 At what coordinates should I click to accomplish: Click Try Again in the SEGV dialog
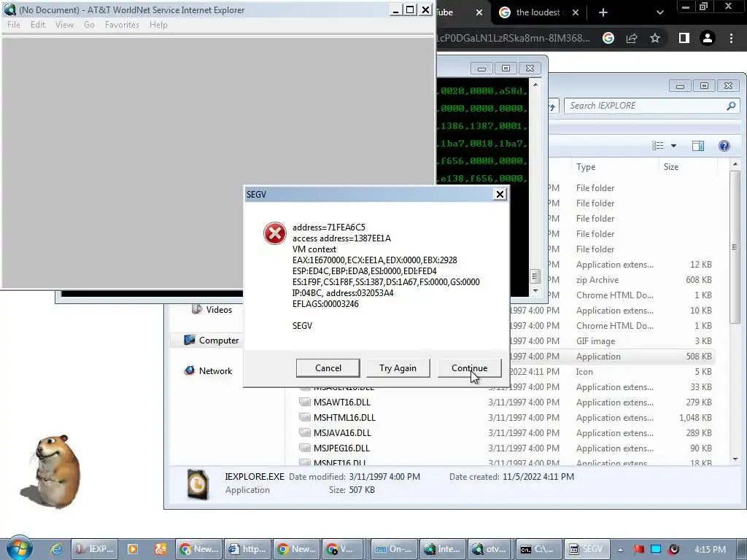point(398,368)
